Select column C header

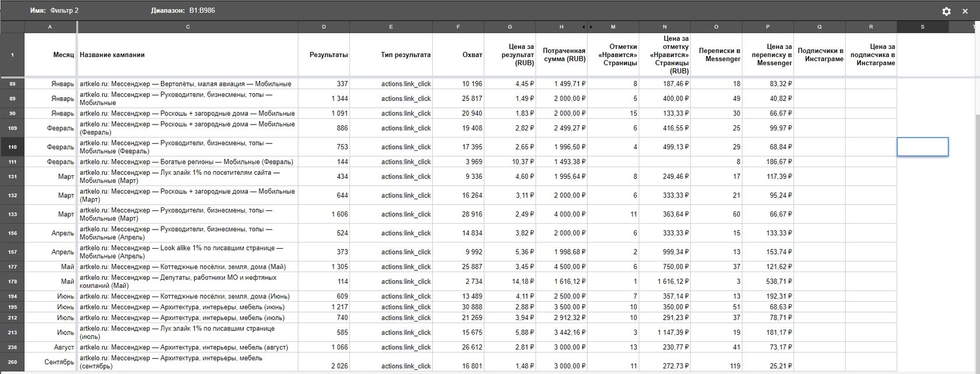187,27
